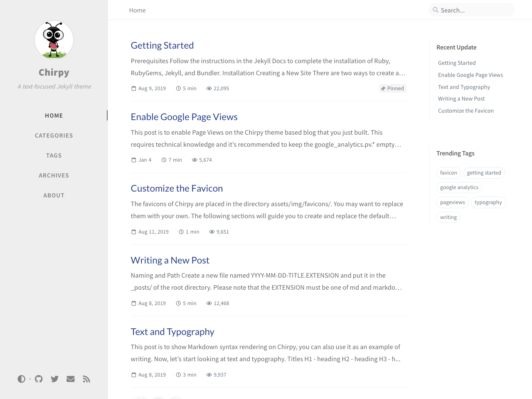Viewport: 532px width, 399px height.
Task: Select the 'google analytics' trending tag
Action: click(x=459, y=187)
